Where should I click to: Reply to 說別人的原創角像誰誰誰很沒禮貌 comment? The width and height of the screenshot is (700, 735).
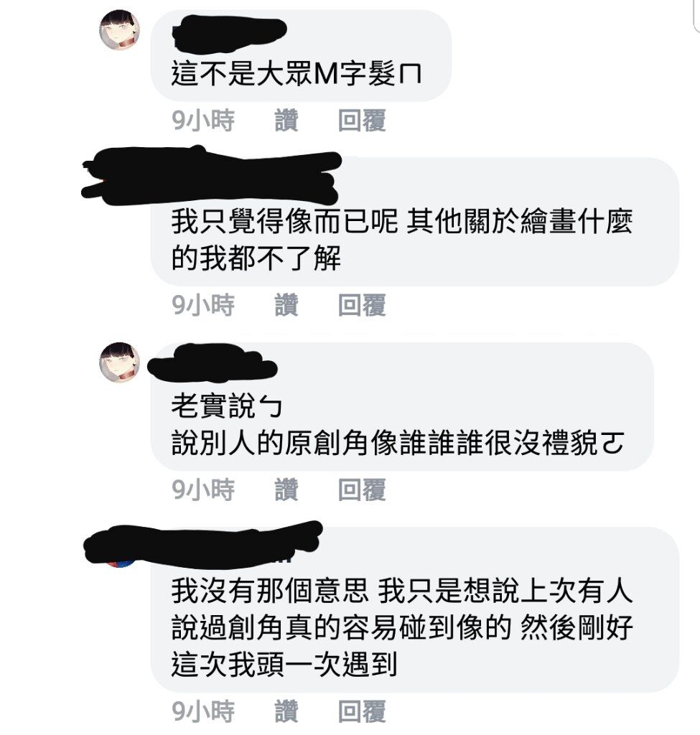click(362, 490)
